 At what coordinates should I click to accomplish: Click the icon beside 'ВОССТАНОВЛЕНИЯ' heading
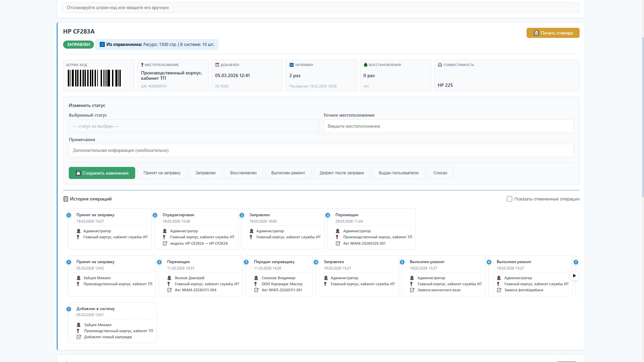[366, 65]
